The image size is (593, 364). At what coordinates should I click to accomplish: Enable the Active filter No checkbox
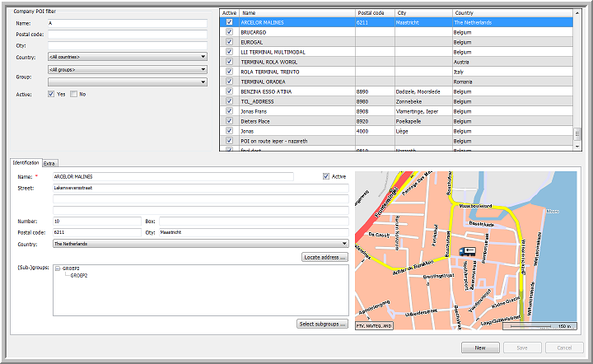pyautogui.click(x=73, y=94)
